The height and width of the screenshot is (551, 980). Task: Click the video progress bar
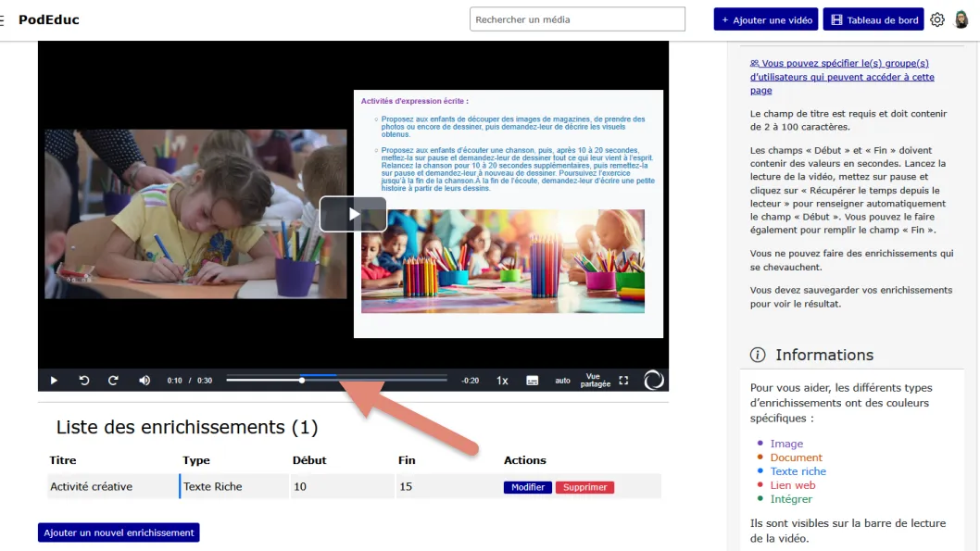point(337,380)
